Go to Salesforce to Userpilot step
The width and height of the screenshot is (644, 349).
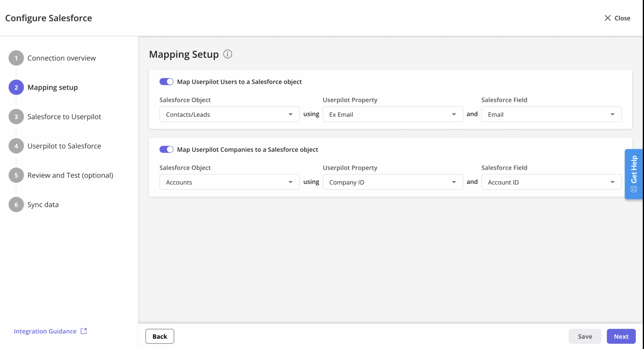click(64, 117)
